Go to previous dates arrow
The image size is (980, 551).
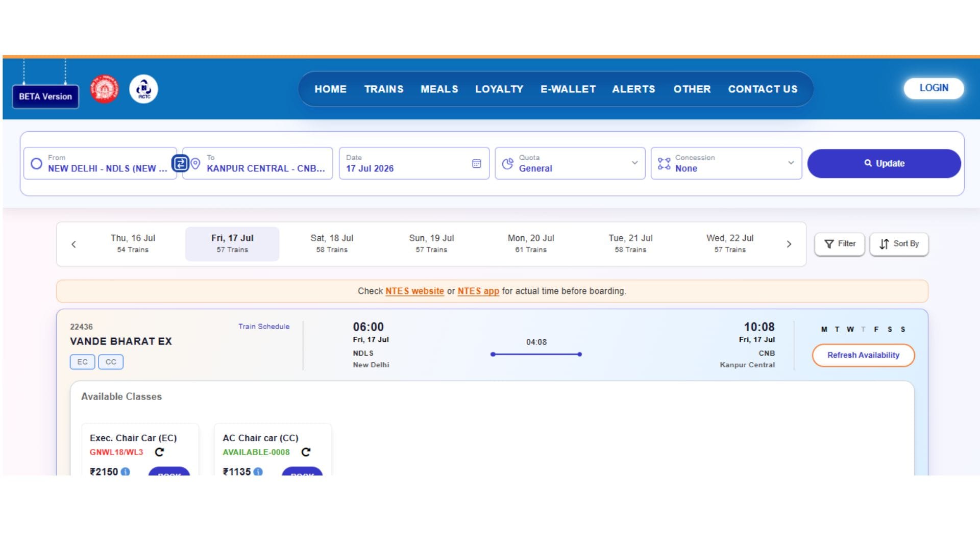(73, 244)
